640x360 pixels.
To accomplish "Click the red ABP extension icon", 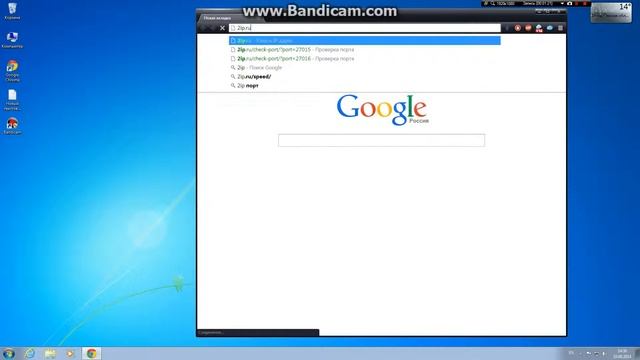I will coord(528,28).
